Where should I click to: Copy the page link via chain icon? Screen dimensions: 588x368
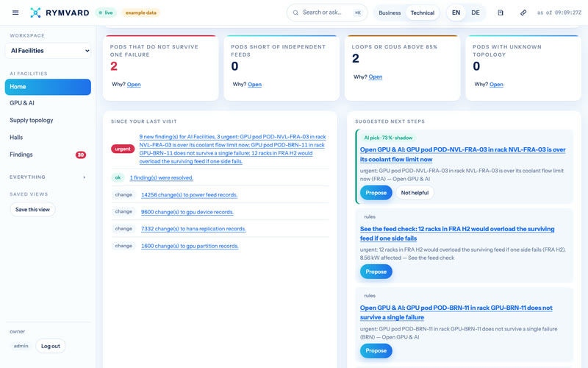point(523,13)
